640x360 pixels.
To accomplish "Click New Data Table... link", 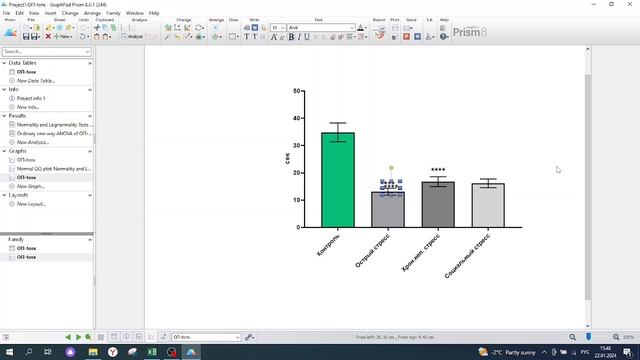I will pyautogui.click(x=36, y=81).
